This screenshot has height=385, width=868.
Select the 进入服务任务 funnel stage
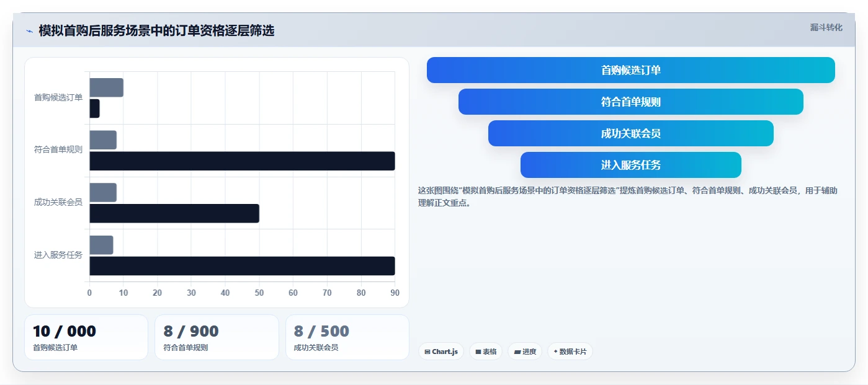click(x=630, y=165)
